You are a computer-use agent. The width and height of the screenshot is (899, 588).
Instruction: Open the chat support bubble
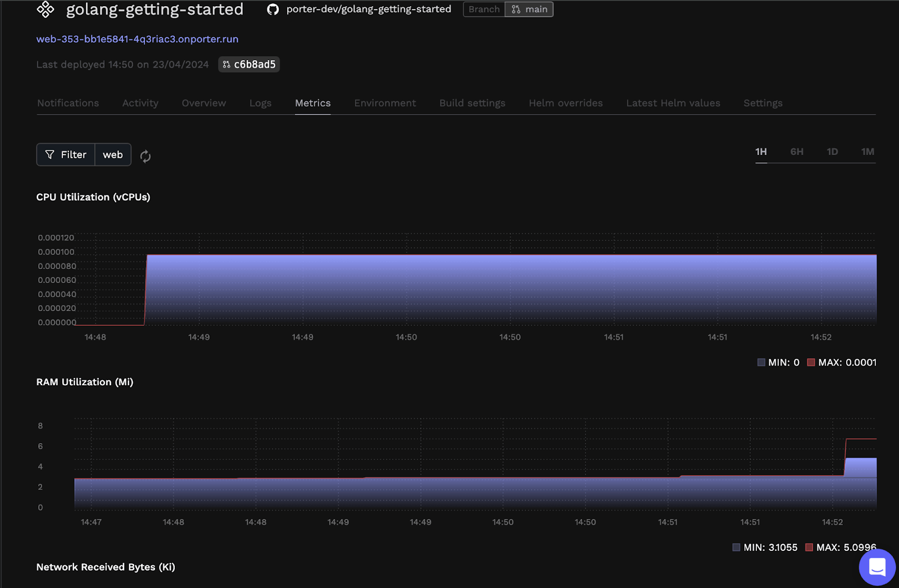(x=877, y=567)
